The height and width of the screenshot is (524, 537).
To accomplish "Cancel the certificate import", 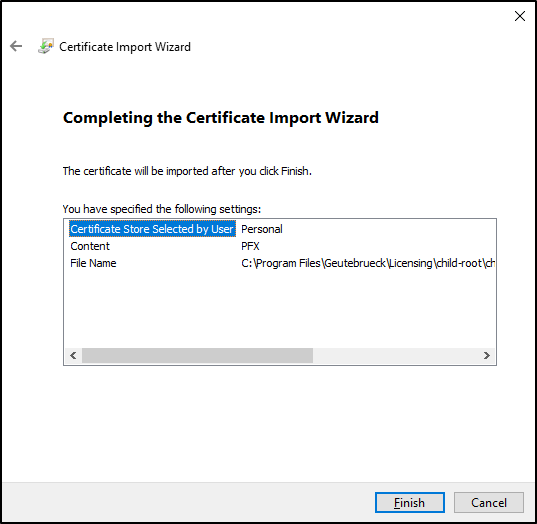I will [488, 502].
